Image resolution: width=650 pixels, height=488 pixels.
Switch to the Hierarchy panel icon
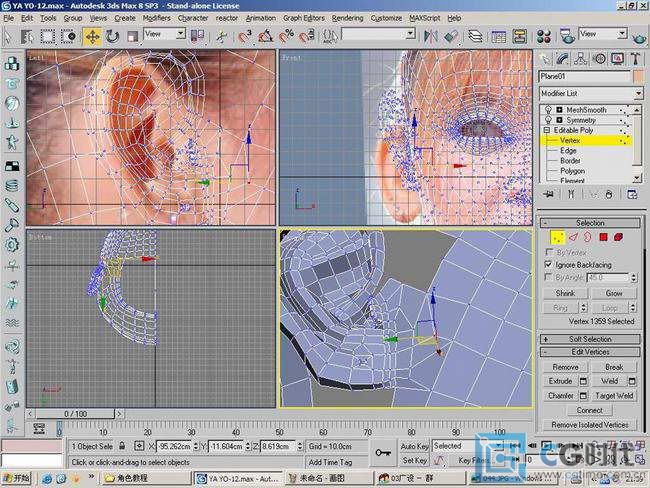click(581, 59)
